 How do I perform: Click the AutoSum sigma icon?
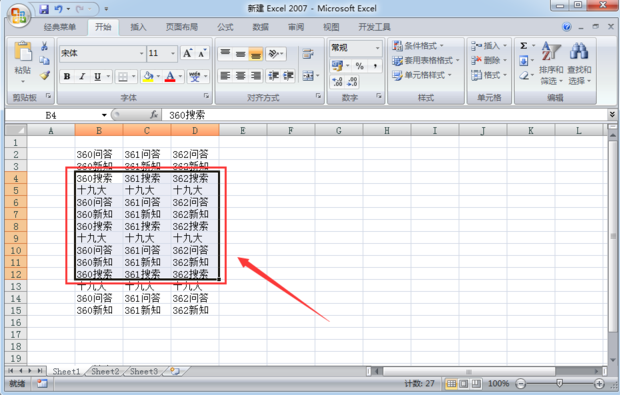click(x=524, y=46)
